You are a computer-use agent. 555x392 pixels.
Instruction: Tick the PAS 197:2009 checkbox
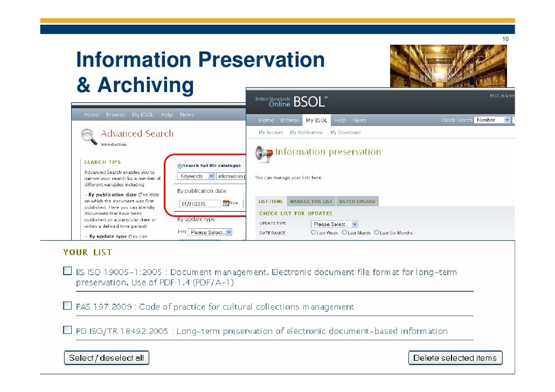tap(67, 305)
